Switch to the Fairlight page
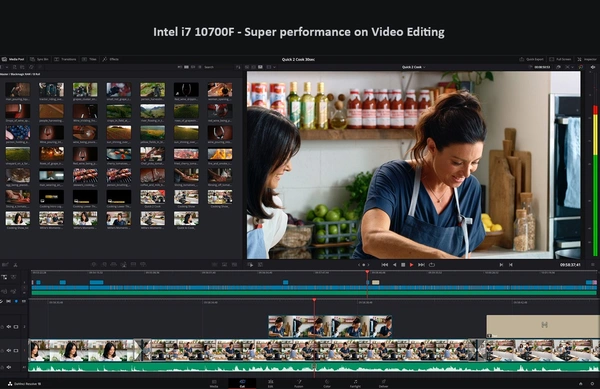The image size is (600, 389). [355, 384]
